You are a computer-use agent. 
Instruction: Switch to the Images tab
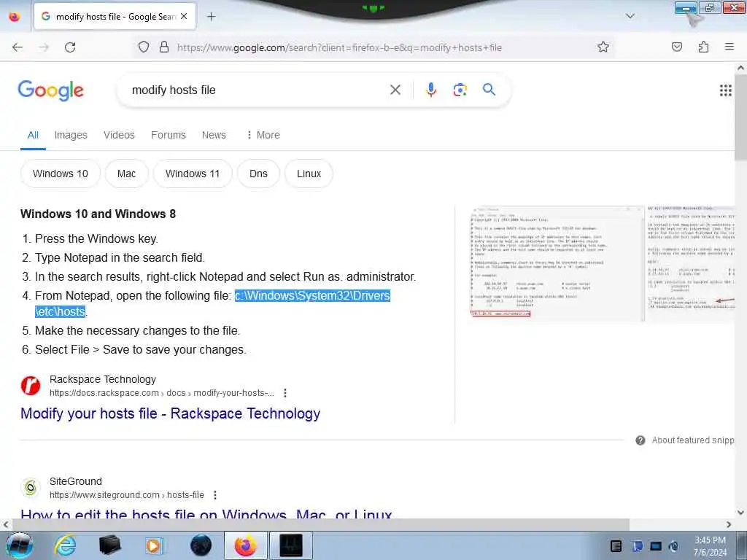71,135
